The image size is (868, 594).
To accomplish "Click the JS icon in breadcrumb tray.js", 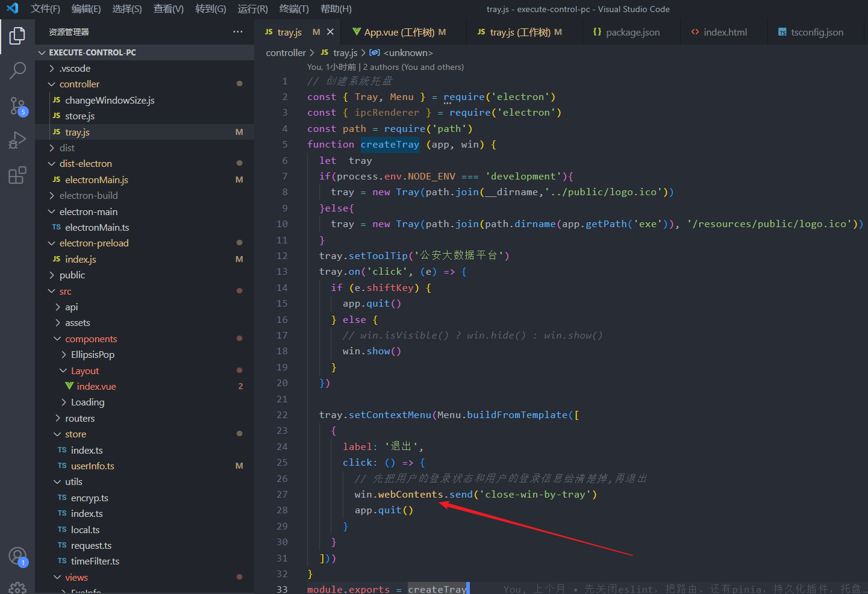I will pyautogui.click(x=325, y=53).
